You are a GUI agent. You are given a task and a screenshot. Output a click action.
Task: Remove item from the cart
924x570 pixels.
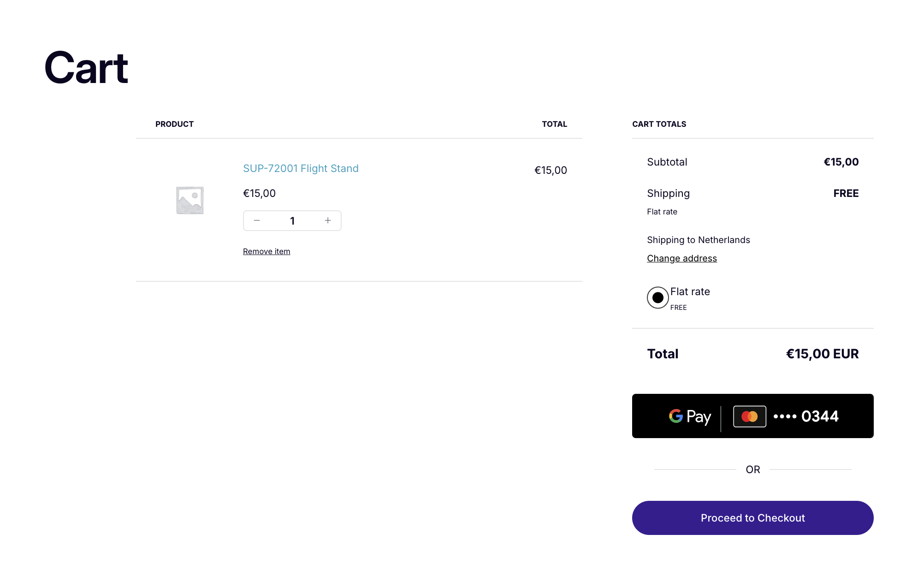tap(267, 251)
